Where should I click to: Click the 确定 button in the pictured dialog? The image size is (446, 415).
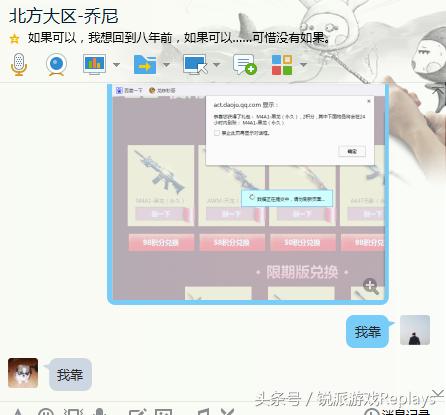click(x=352, y=151)
